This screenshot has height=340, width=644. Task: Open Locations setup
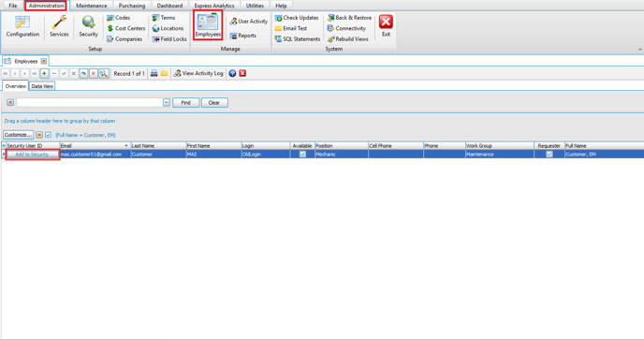168,28
